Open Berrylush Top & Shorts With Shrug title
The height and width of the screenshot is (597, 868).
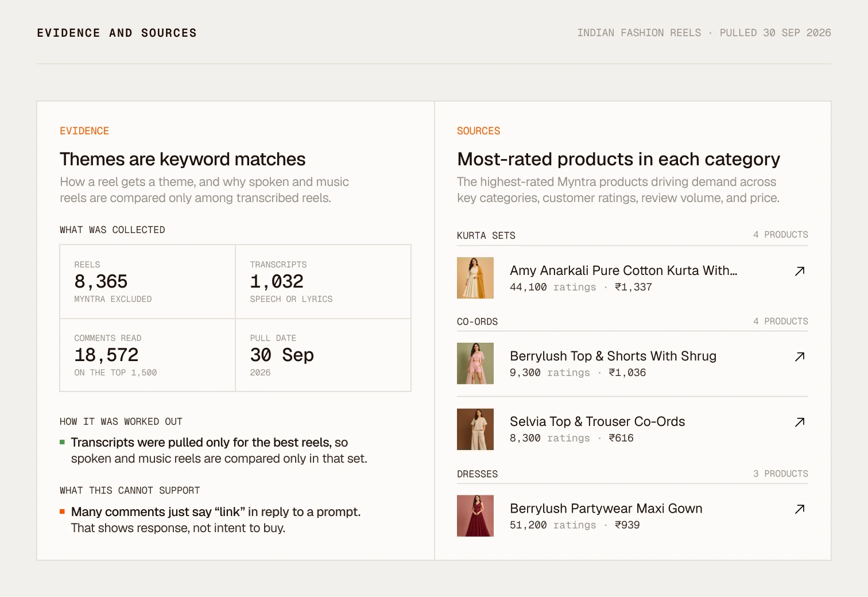(x=613, y=356)
